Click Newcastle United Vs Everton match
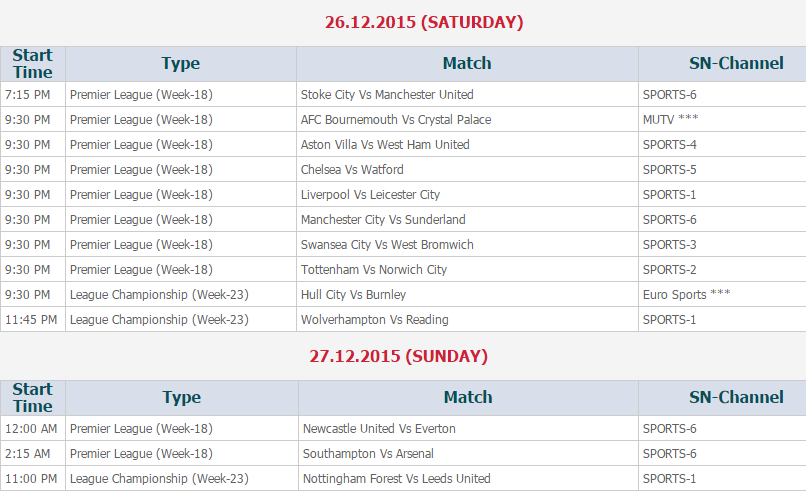Image resolution: width=806 pixels, height=491 pixels. click(x=379, y=429)
